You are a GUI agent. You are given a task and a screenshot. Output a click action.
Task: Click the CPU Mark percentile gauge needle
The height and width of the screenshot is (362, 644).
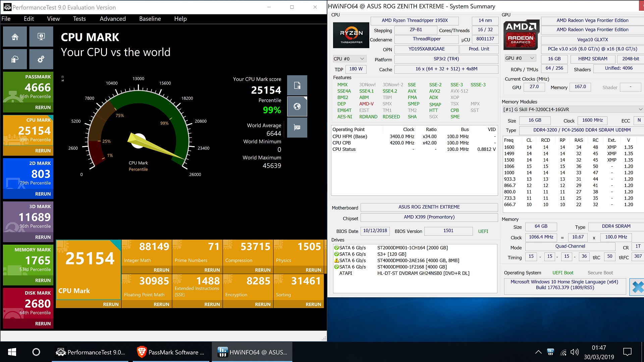(x=156, y=146)
